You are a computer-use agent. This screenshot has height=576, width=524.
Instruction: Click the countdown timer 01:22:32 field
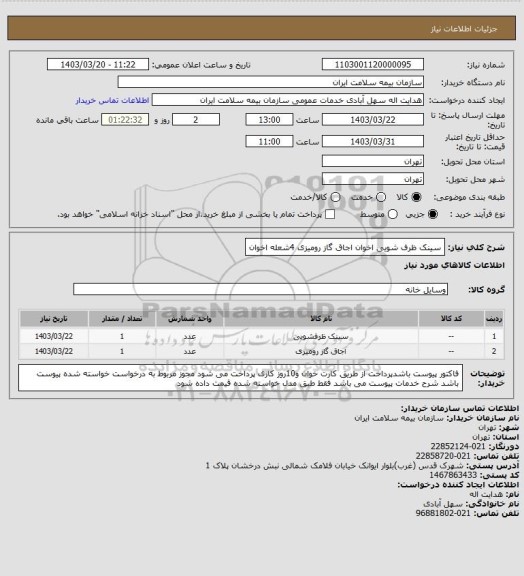tap(125, 120)
